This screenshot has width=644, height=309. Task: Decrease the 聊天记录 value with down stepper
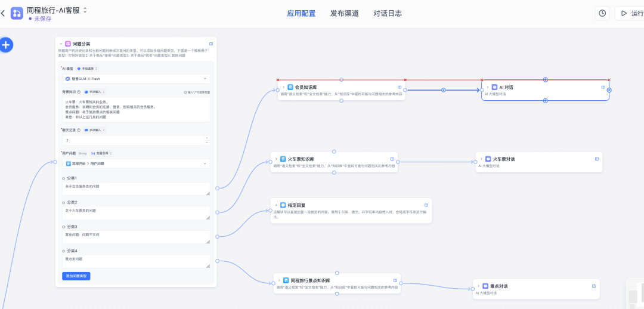[206, 143]
